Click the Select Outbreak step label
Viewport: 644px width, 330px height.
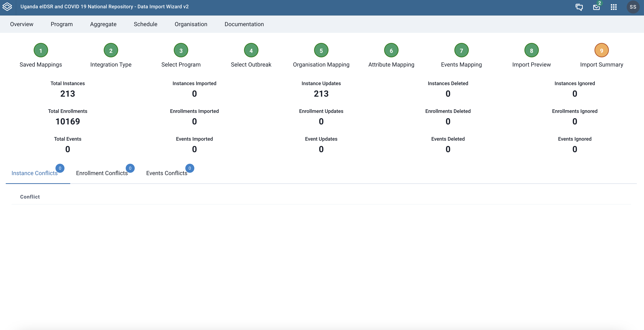coord(251,65)
